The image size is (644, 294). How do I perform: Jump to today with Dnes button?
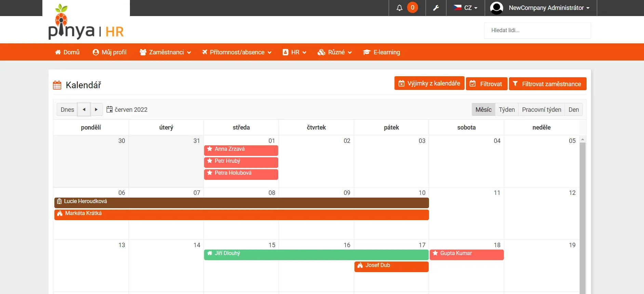[x=67, y=109]
